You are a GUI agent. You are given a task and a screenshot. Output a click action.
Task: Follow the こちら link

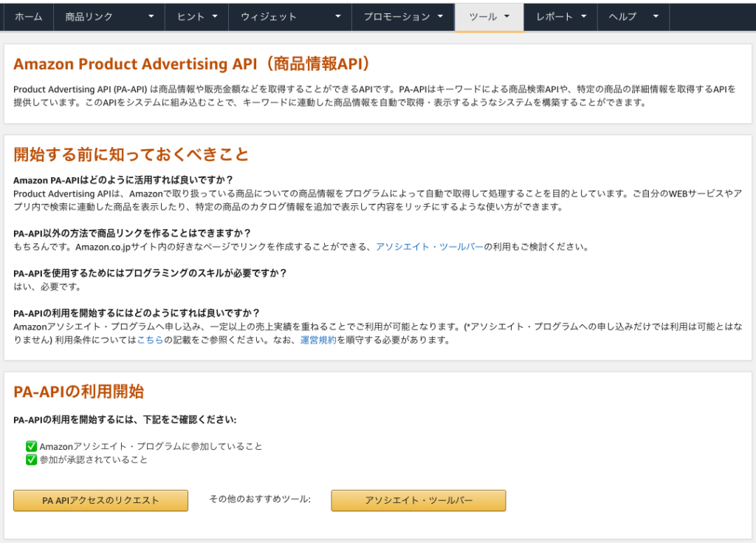(150, 340)
